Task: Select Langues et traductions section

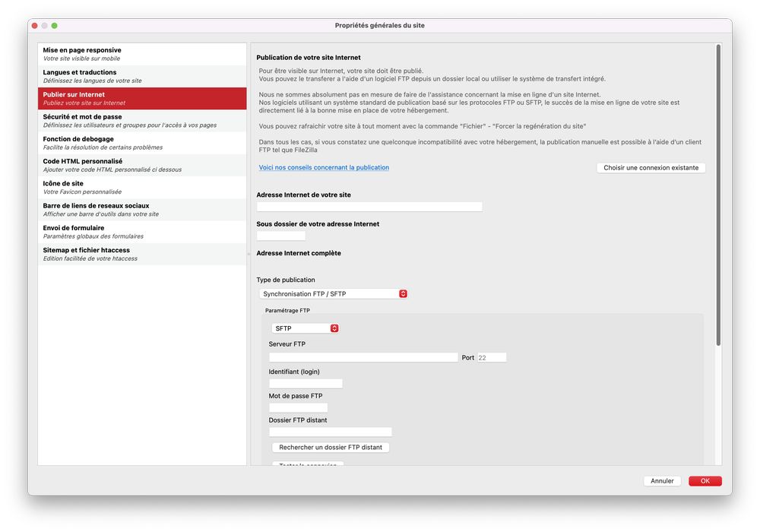Action: coord(142,76)
